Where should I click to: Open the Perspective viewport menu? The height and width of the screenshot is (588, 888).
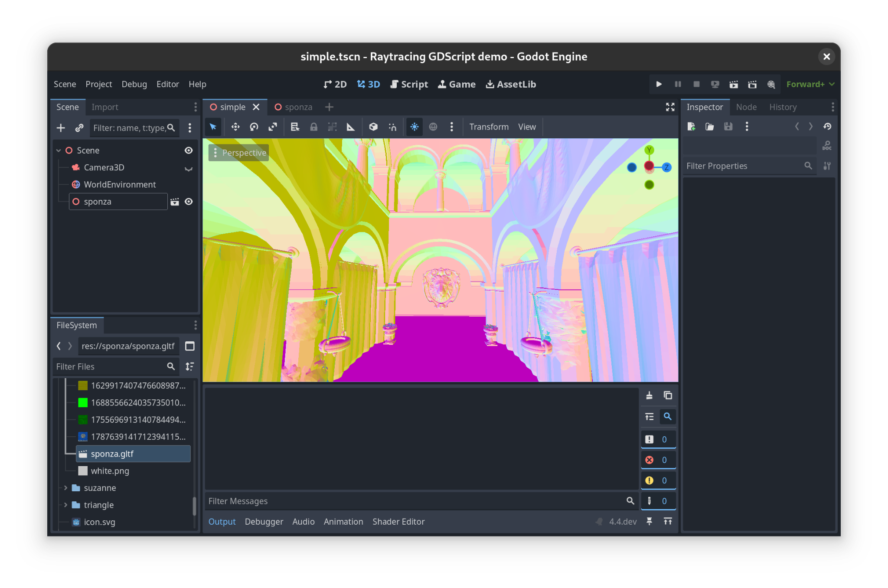[x=239, y=153]
